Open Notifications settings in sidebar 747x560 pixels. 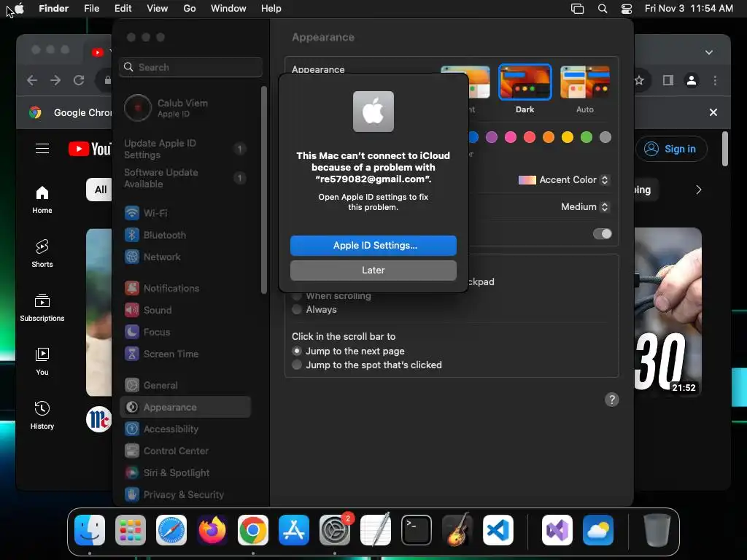pyautogui.click(x=186, y=288)
